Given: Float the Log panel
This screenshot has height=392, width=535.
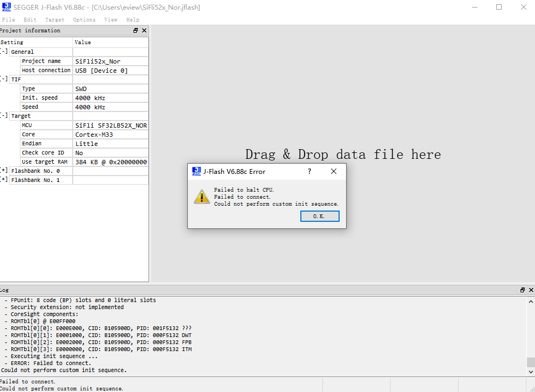Looking at the screenshot, I should pos(522,290).
